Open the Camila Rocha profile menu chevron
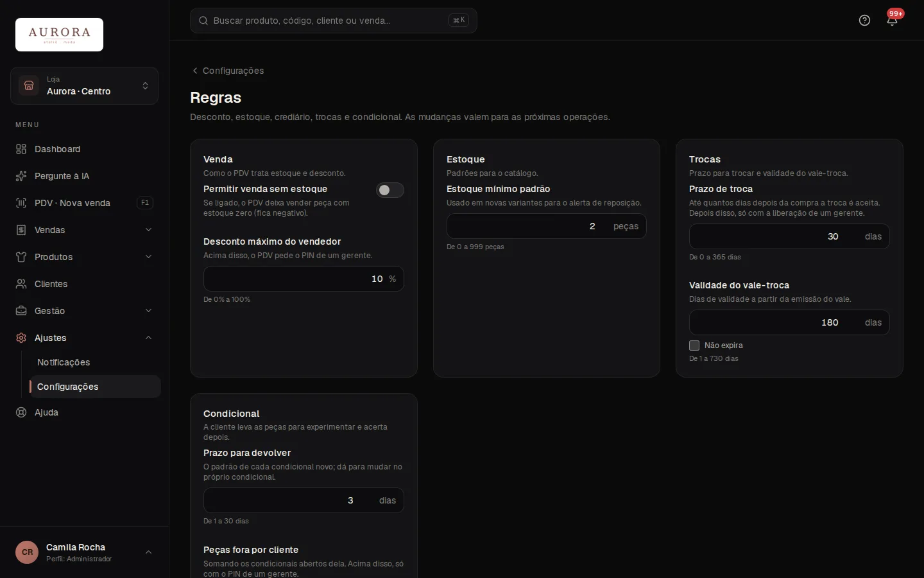 [x=148, y=552]
